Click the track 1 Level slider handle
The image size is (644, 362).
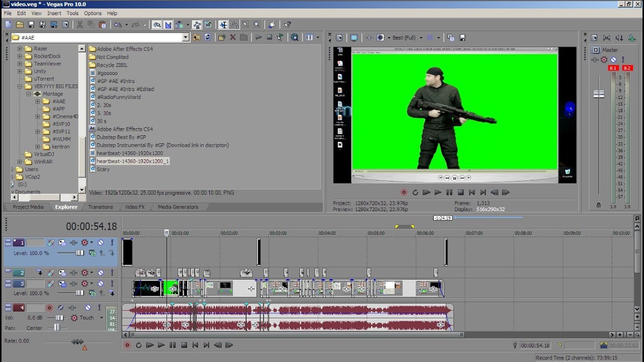pos(79,253)
